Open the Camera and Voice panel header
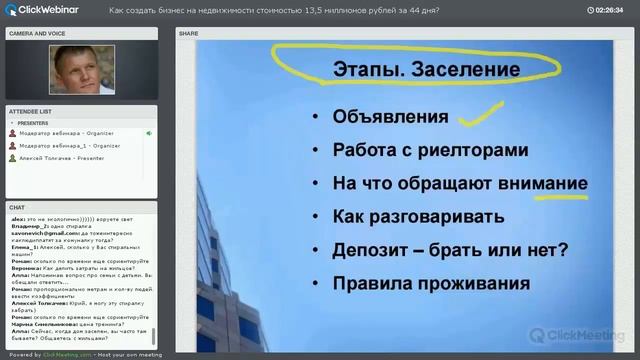 [x=82, y=33]
